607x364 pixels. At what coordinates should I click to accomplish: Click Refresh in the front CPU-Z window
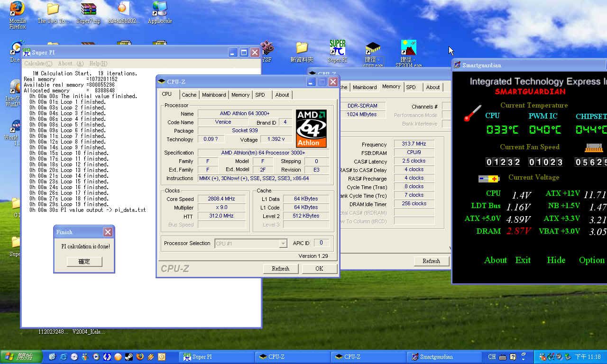280,268
